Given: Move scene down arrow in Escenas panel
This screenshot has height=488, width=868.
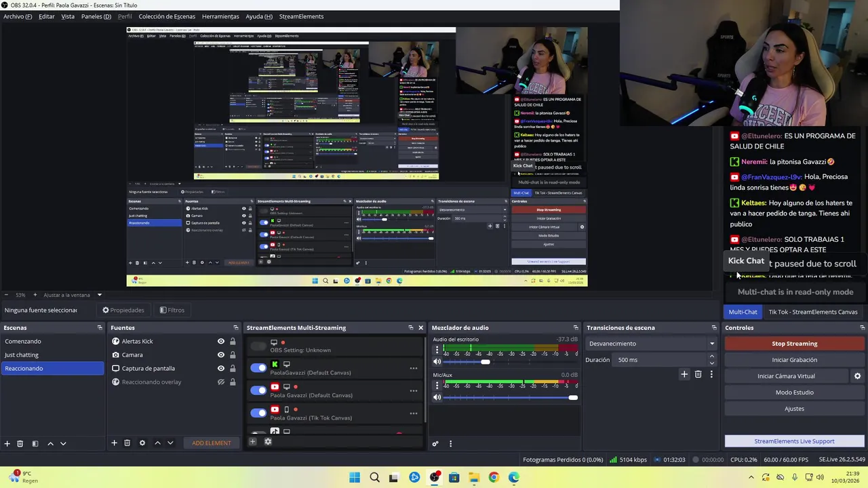Looking at the screenshot, I should pos(63,443).
